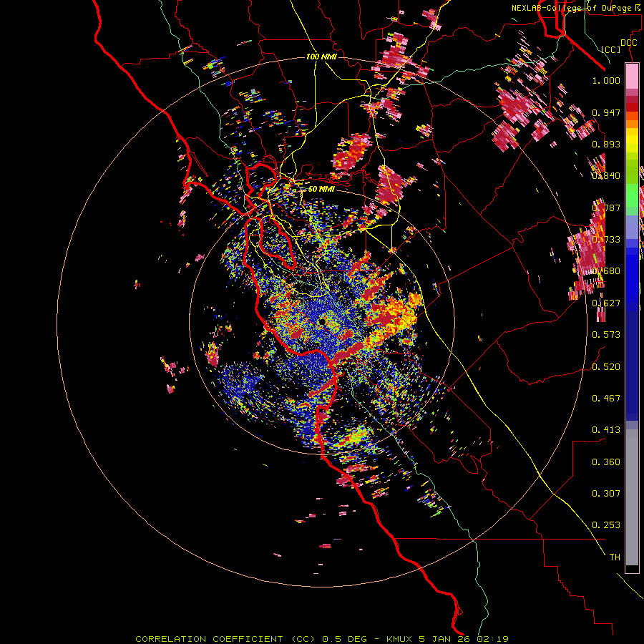
Task: Click the 100 NMI range ring label
Action: click(x=321, y=57)
